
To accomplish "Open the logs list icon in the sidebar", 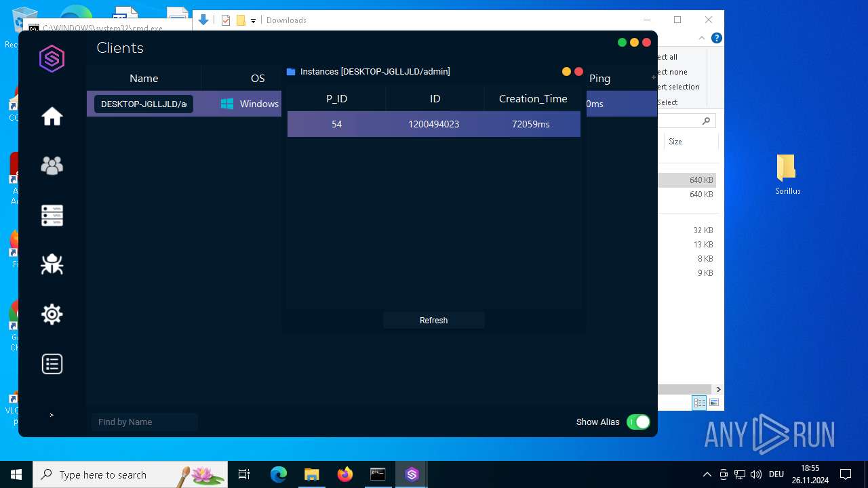I will click(x=52, y=364).
